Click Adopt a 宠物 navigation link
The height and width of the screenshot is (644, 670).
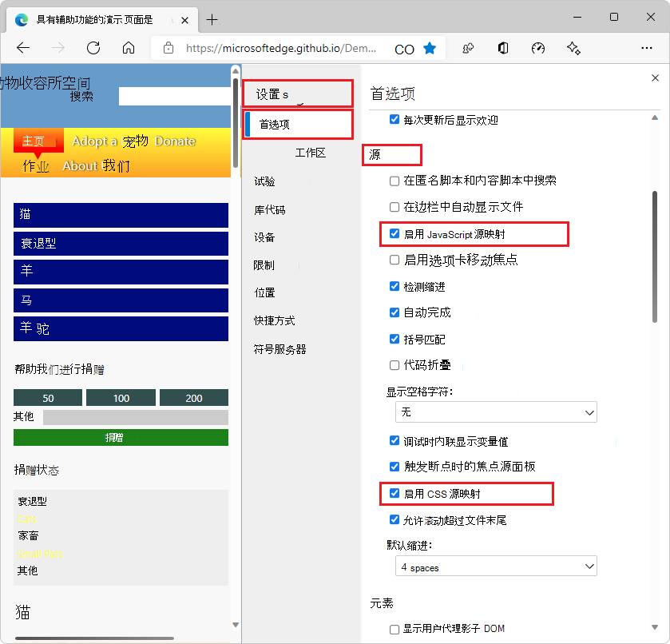click(110, 141)
